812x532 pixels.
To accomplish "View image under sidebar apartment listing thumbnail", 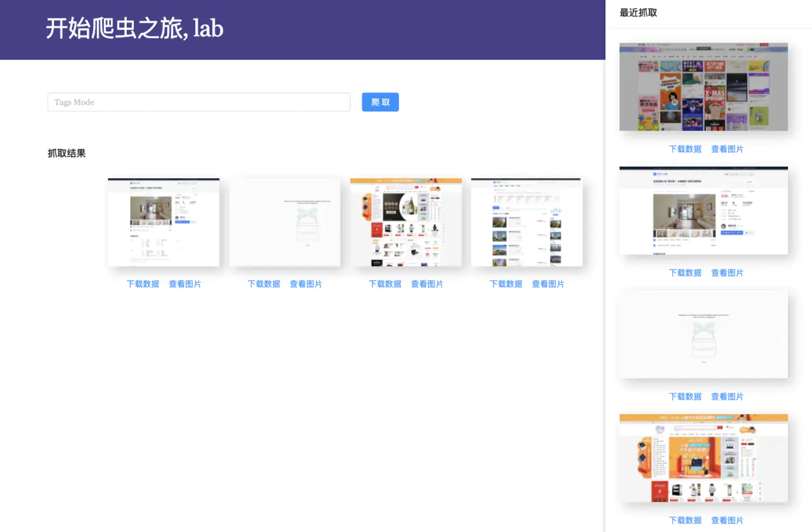I will 727,273.
